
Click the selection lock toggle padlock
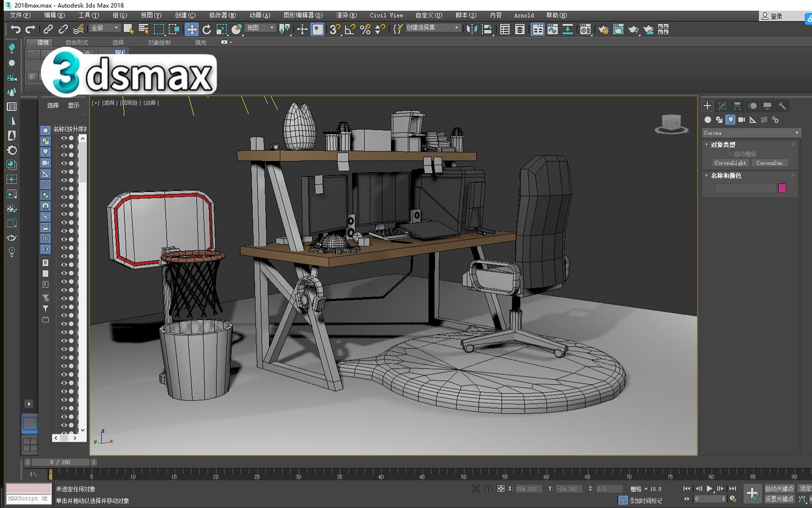(x=488, y=489)
